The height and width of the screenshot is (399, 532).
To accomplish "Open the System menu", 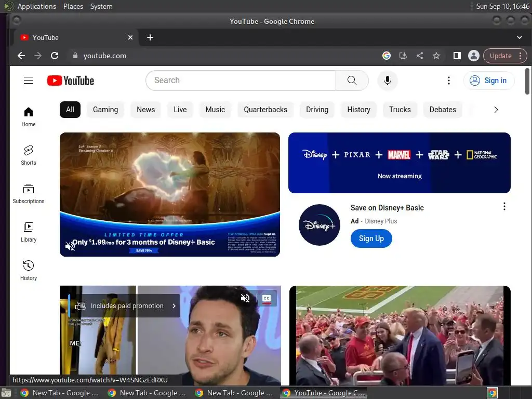I will click(101, 6).
